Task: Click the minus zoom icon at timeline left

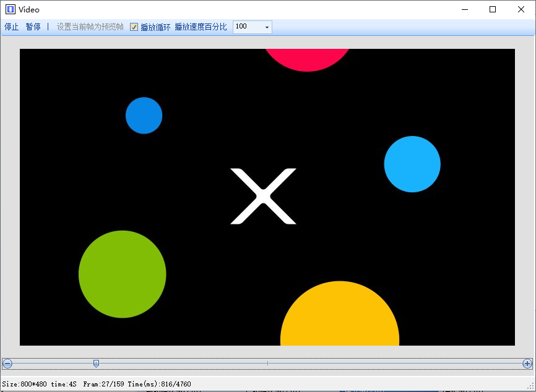Action: pos(7,364)
